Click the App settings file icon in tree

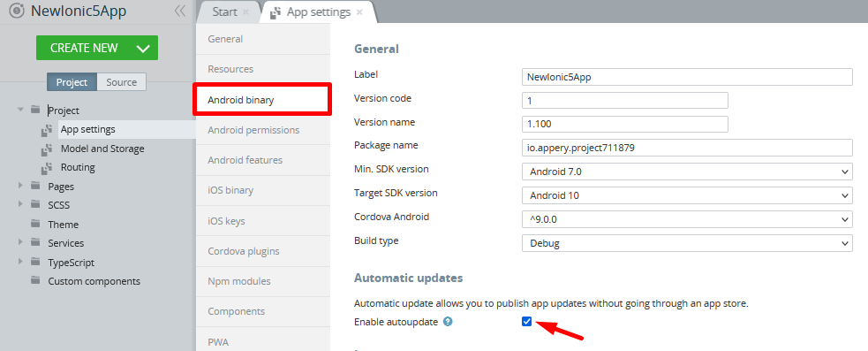click(x=47, y=130)
